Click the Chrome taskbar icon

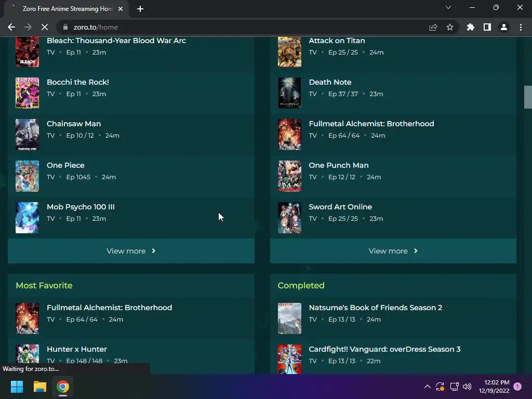click(63, 387)
